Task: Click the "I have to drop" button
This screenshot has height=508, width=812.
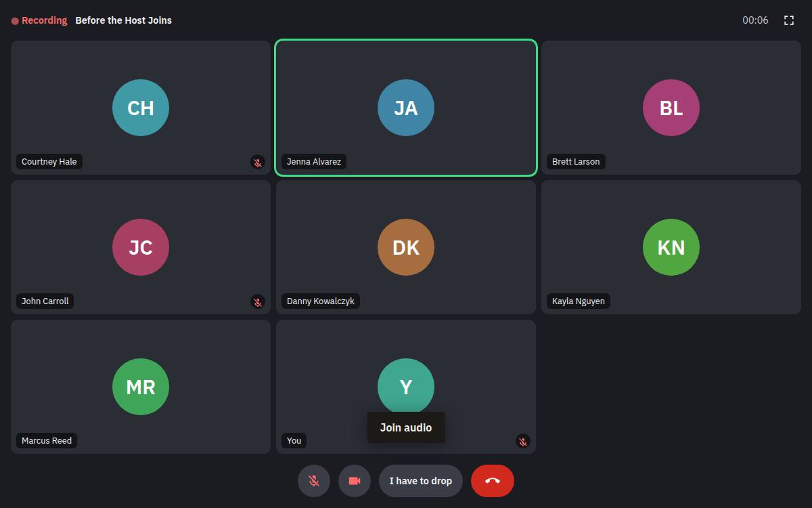Action: click(x=421, y=481)
